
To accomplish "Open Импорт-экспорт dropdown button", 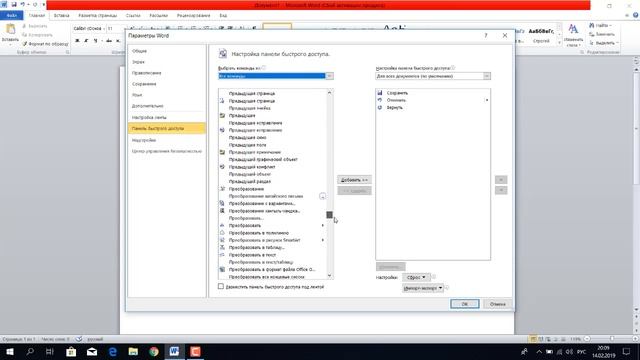I will [x=422, y=288].
